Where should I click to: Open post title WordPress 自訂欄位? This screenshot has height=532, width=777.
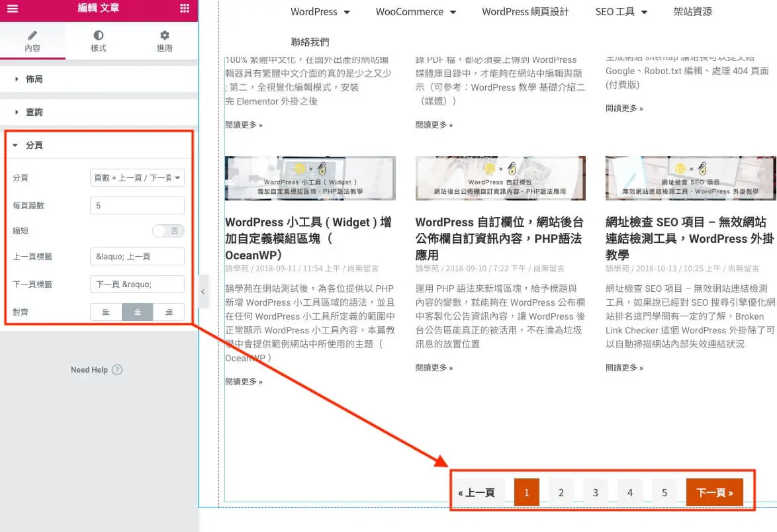pyautogui.click(x=500, y=238)
